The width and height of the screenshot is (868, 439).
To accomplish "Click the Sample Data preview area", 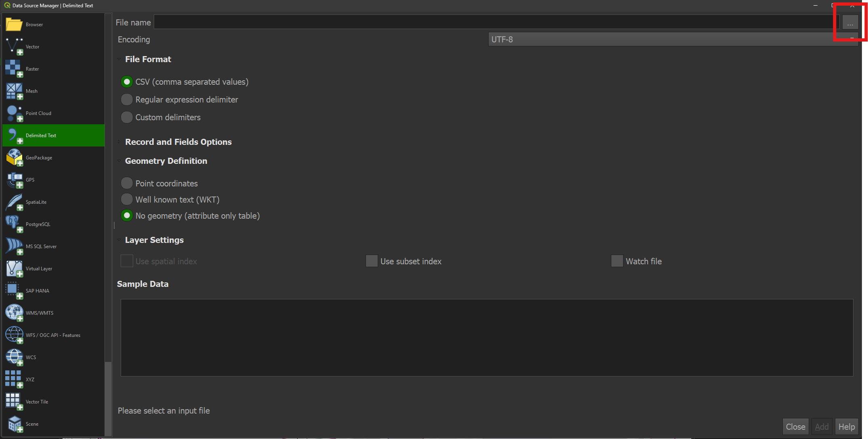I will pos(487,338).
